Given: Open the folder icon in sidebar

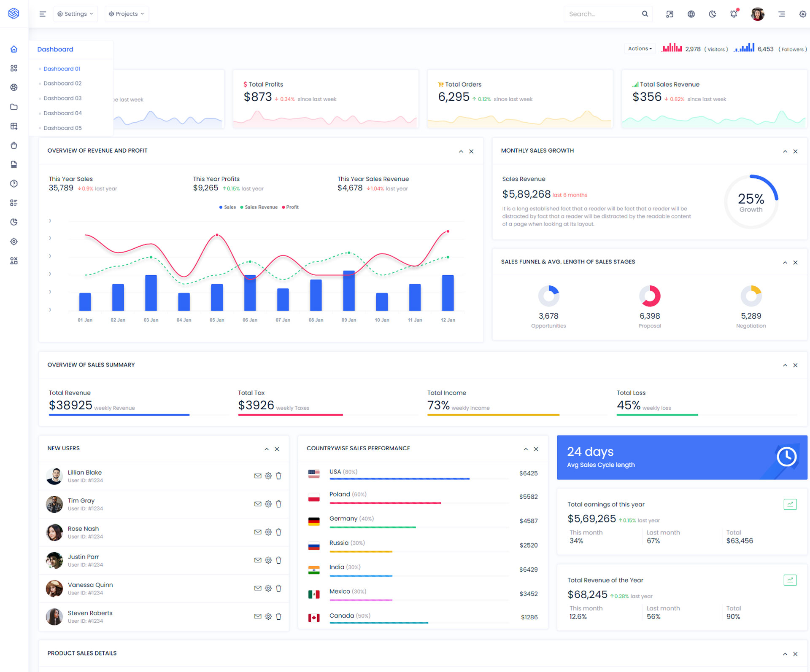Looking at the screenshot, I should point(14,107).
